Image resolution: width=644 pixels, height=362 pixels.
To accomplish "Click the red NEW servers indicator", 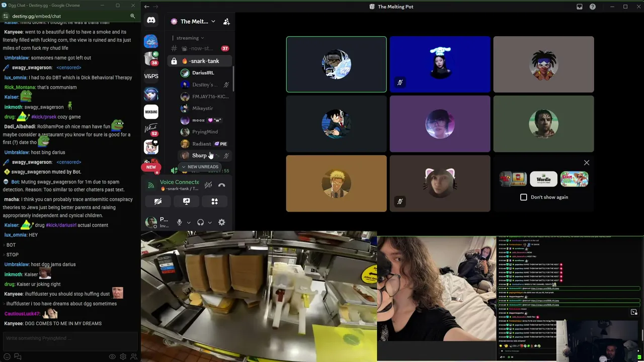I will click(x=151, y=167).
